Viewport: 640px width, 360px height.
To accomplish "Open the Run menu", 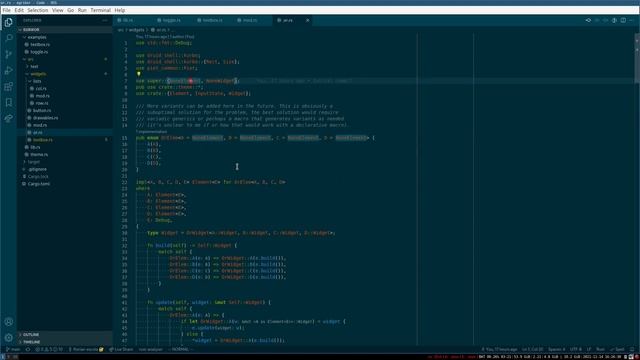I will click(x=82, y=10).
